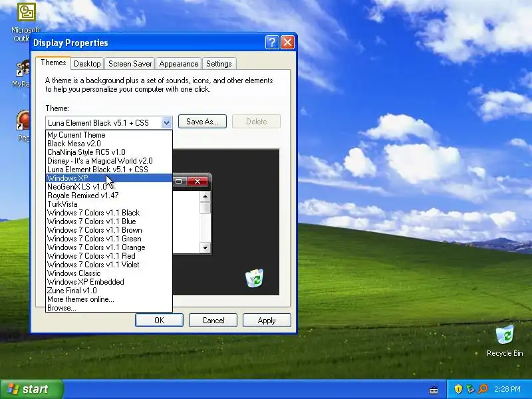Image resolution: width=532 pixels, height=399 pixels.
Task: Switch to the Desktop tab
Action: pos(87,64)
